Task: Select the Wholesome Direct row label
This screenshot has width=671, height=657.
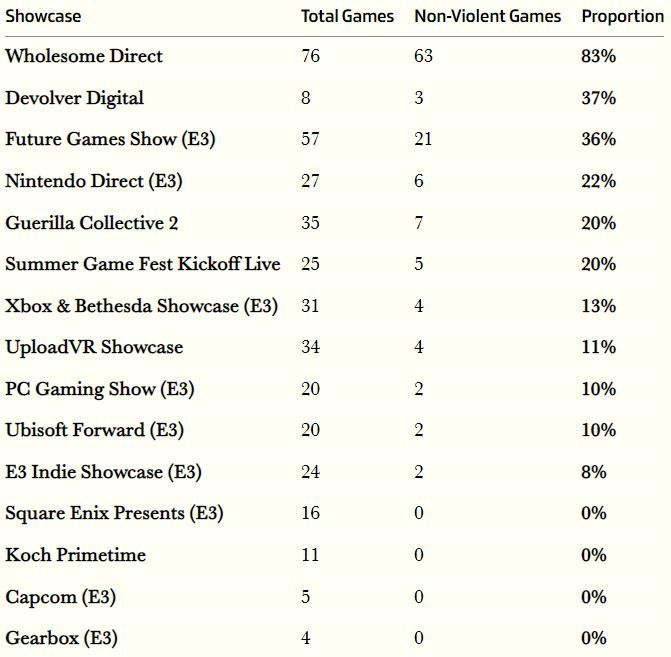Action: (x=84, y=56)
